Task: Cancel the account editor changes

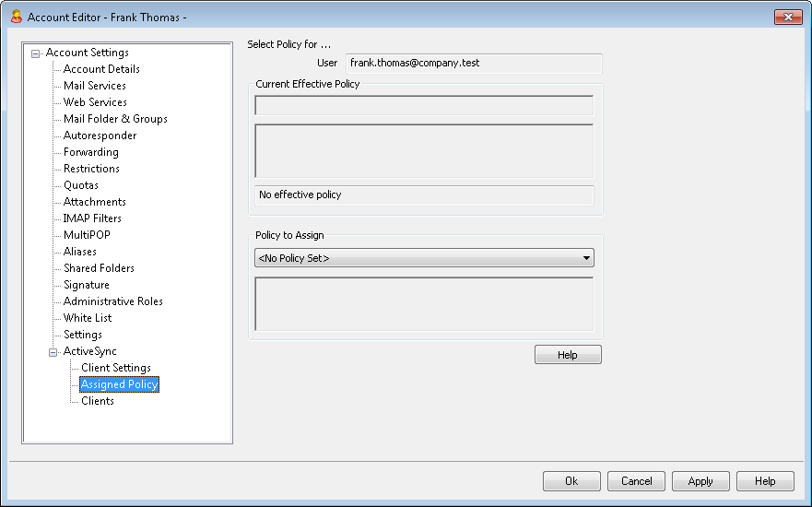Action: point(636,481)
